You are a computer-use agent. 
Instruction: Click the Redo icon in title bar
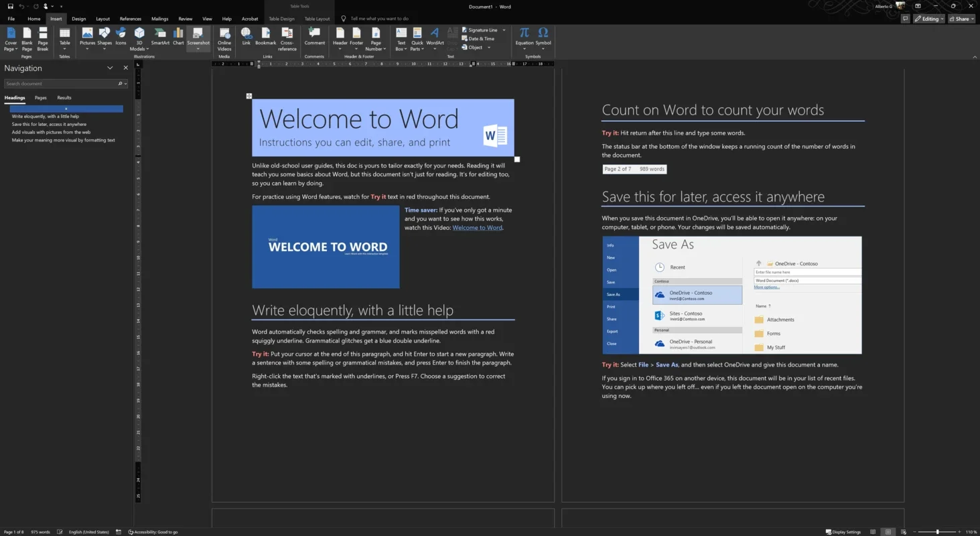(x=36, y=7)
